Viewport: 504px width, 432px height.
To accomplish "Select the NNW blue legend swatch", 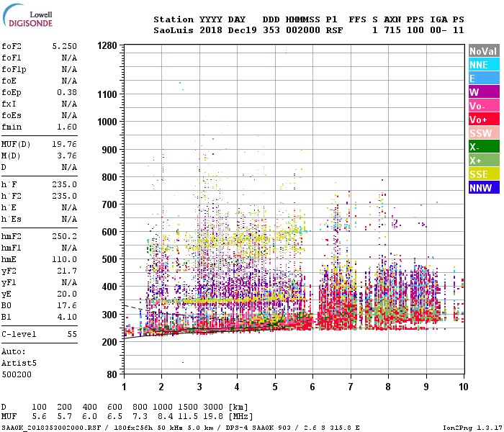I will (x=484, y=188).
